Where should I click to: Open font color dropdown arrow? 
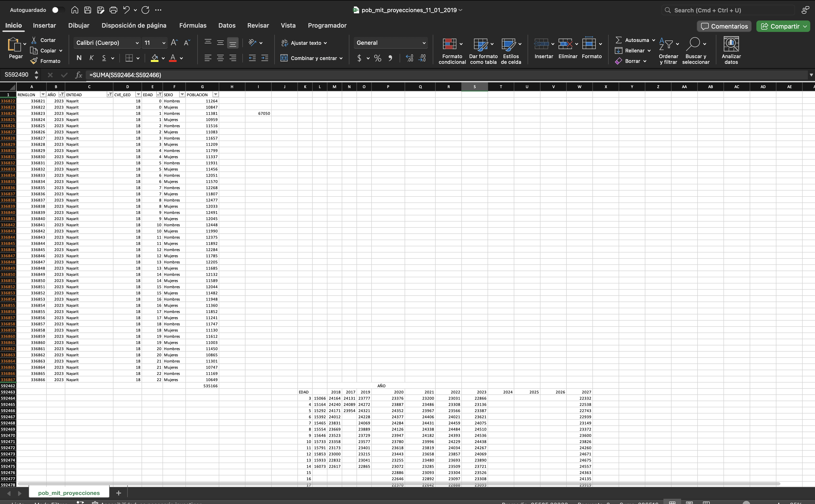point(181,58)
